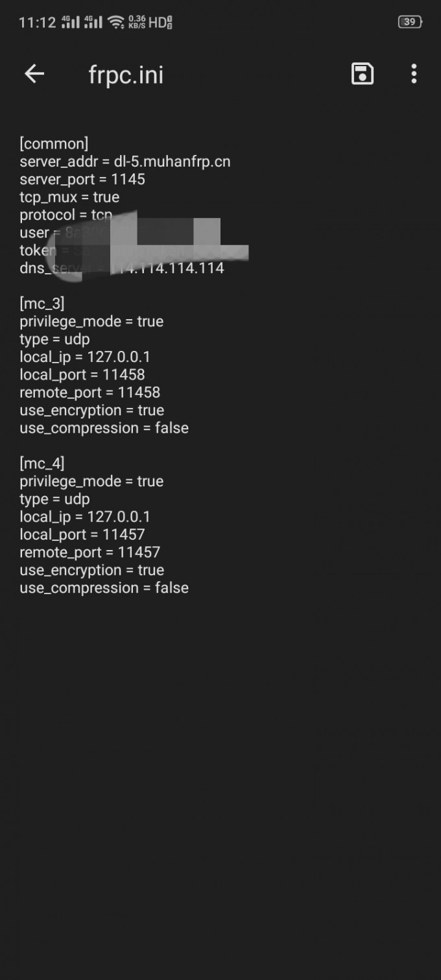Tap the clock time in status bar

38,22
